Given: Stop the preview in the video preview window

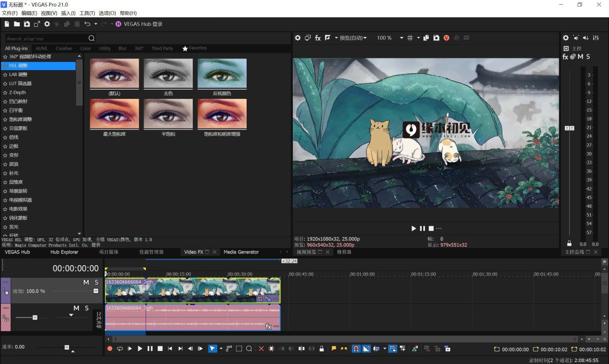Looking at the screenshot, I should point(431,229).
